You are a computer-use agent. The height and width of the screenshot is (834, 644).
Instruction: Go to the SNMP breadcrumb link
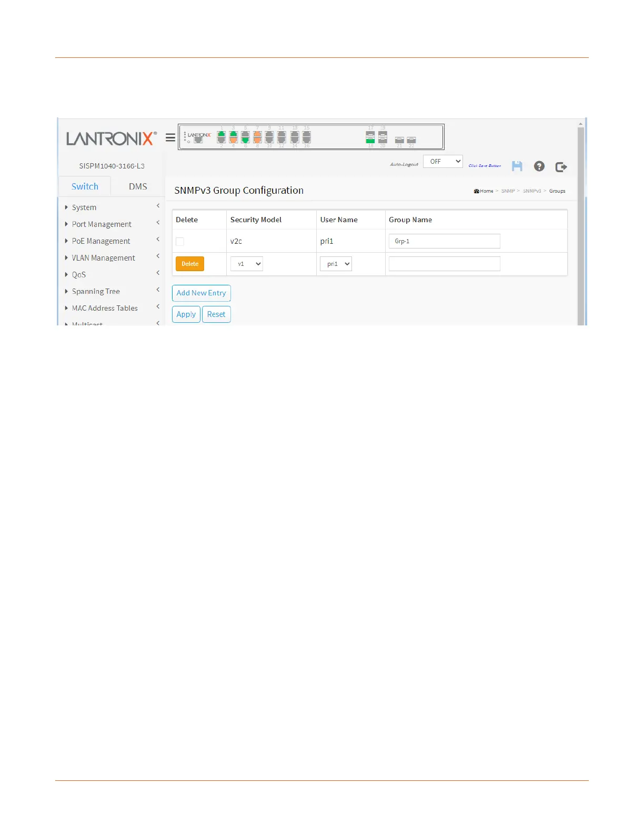[x=508, y=191]
